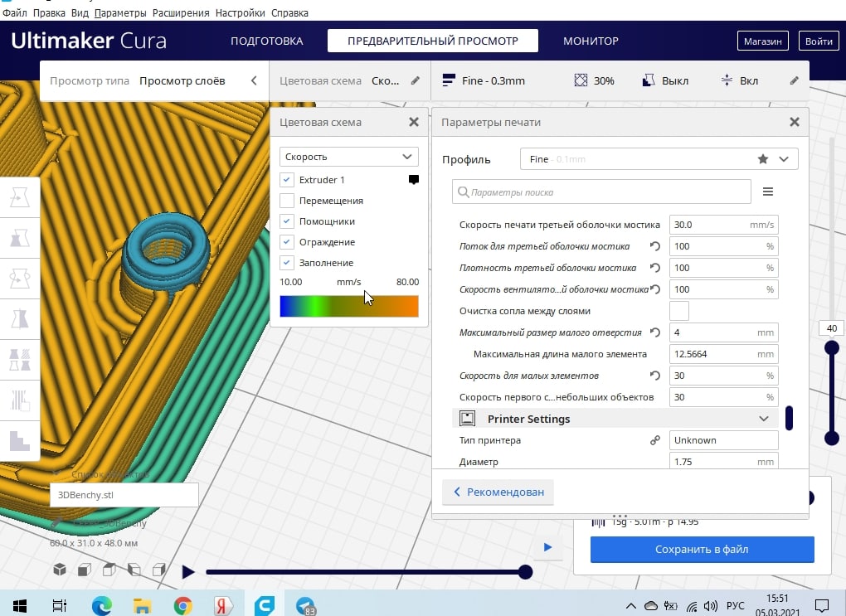Open Telegram from taskbar
846x616 pixels.
[305, 605]
